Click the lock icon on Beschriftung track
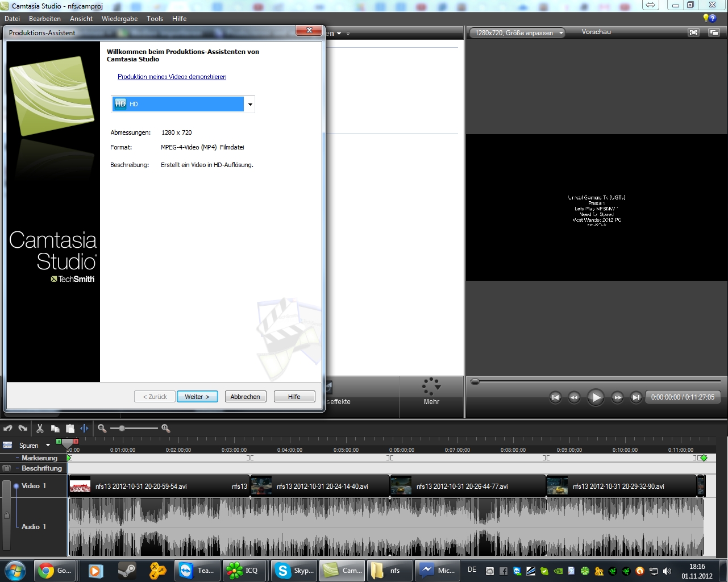Viewport: 728px width, 582px height. tap(7, 468)
